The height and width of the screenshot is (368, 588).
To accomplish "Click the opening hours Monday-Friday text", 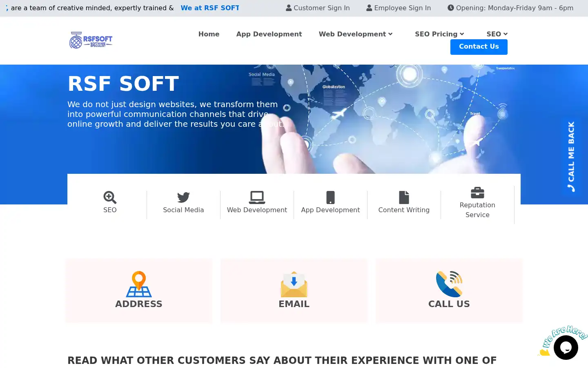I will (514, 8).
